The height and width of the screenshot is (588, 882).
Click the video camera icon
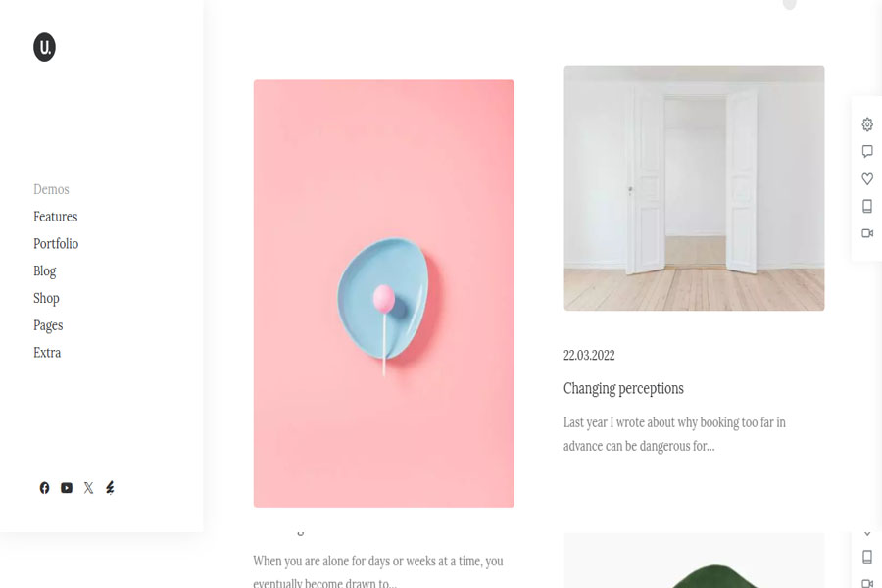tap(867, 233)
